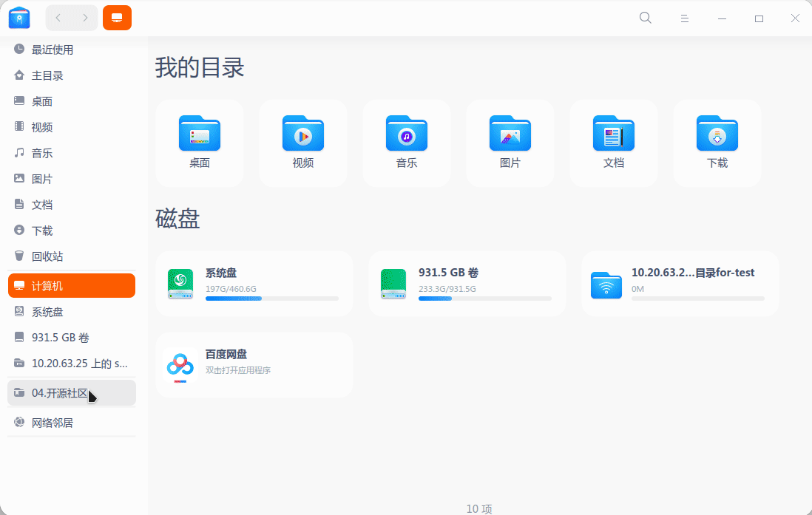Open the 文档 folder card
Viewport: 812px width, 515px height.
point(614,143)
